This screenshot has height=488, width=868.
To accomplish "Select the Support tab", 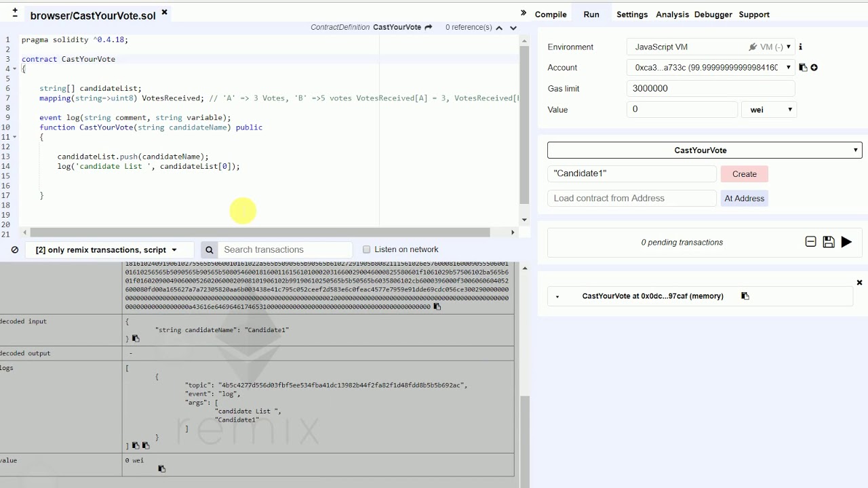I will [754, 14].
